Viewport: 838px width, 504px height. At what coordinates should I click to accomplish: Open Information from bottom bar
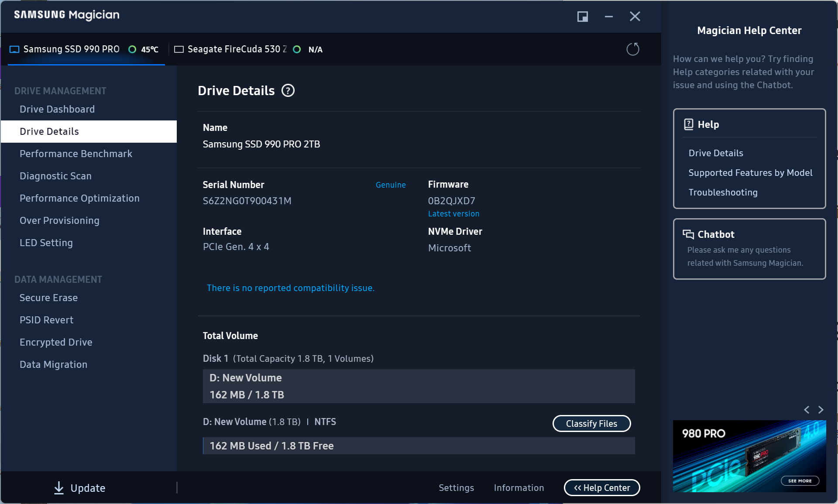click(519, 488)
